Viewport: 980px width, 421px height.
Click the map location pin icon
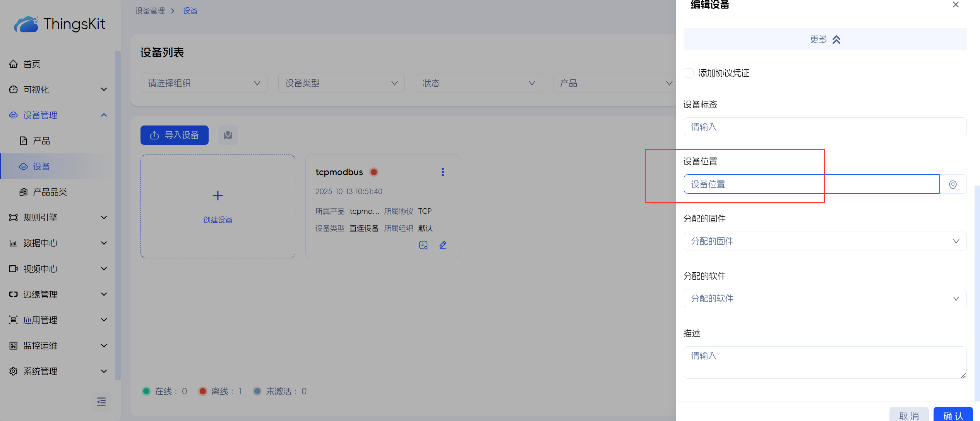click(953, 184)
